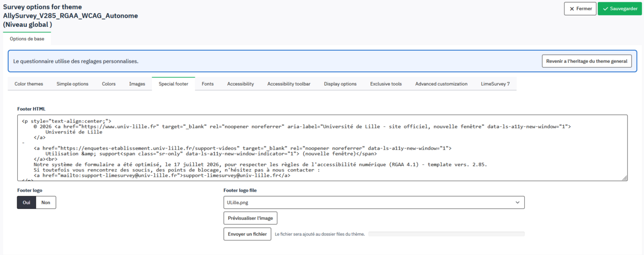This screenshot has width=644, height=255.
Task: Open the Options de base tab
Action: coord(27,39)
